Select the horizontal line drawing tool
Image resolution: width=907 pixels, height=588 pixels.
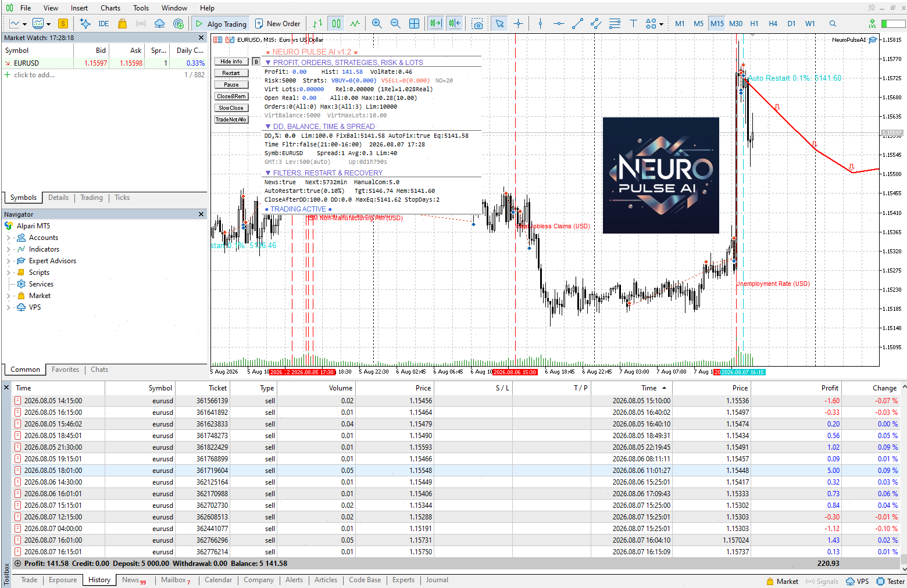(559, 24)
